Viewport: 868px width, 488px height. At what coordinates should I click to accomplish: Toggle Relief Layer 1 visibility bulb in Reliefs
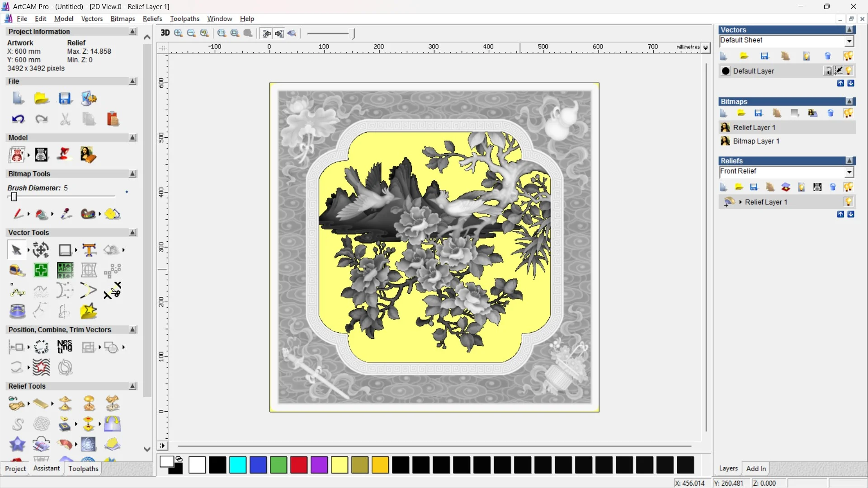point(849,202)
